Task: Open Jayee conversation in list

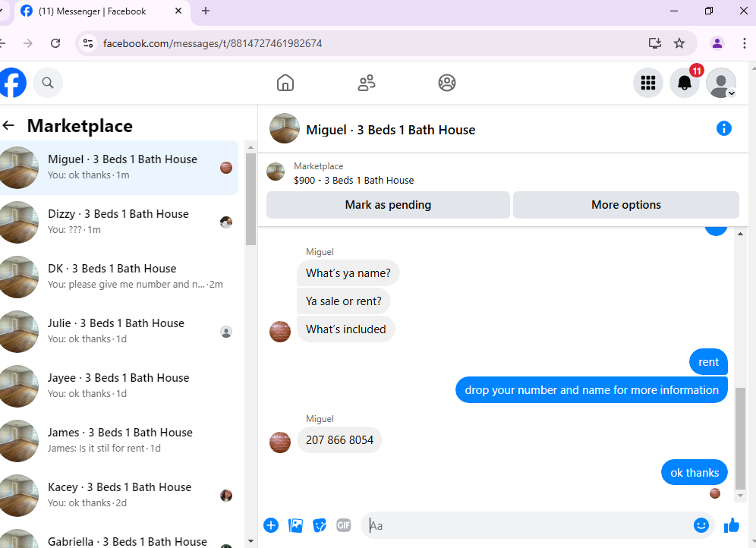Action: tap(119, 386)
